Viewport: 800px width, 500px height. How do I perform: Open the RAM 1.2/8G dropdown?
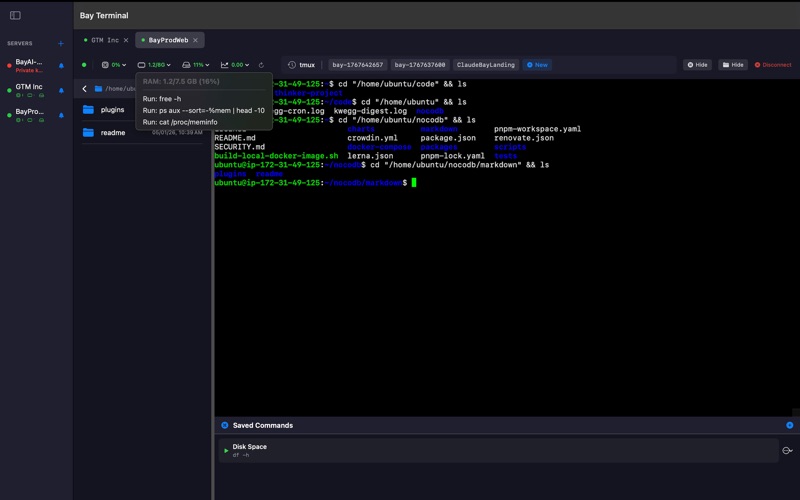pos(154,65)
